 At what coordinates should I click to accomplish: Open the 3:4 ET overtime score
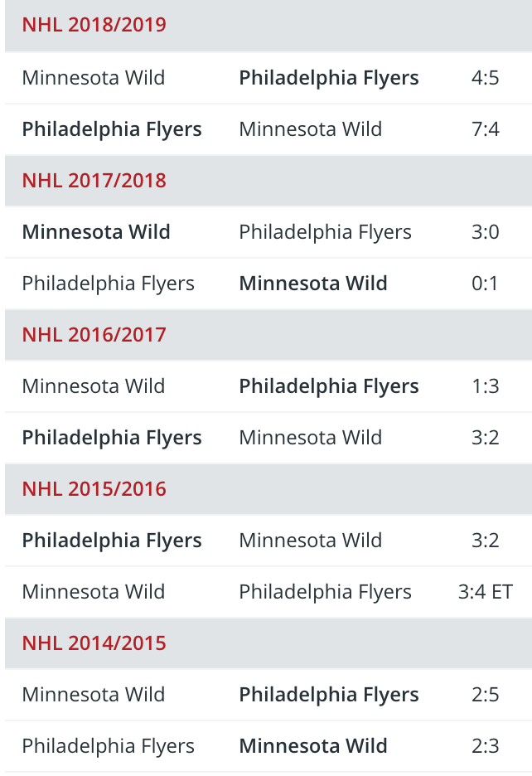coord(485,592)
